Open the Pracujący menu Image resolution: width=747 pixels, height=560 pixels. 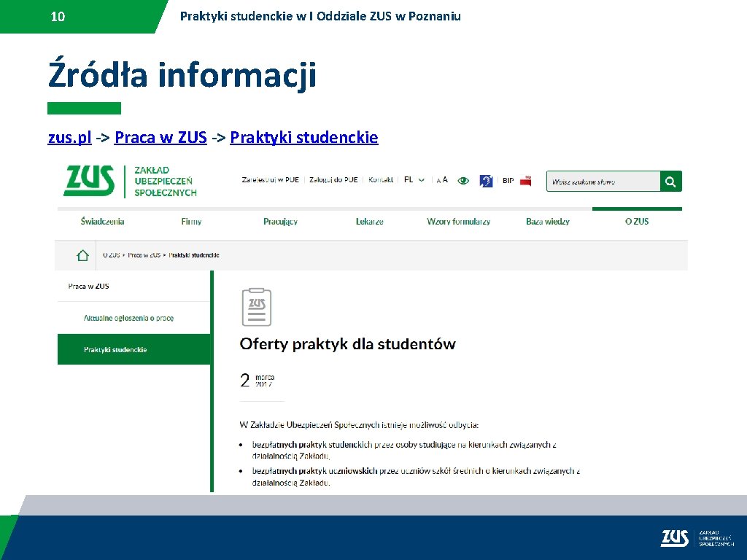[280, 222]
